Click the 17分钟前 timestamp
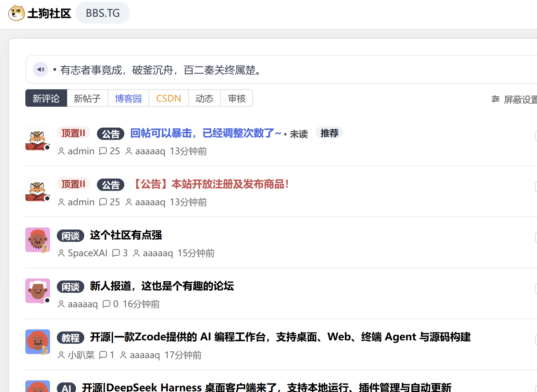Screen dimensions: 537x392 coord(183,355)
